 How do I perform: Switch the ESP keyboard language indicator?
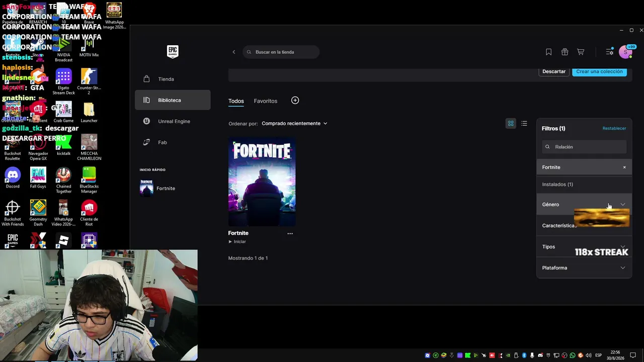pyautogui.click(x=598, y=355)
